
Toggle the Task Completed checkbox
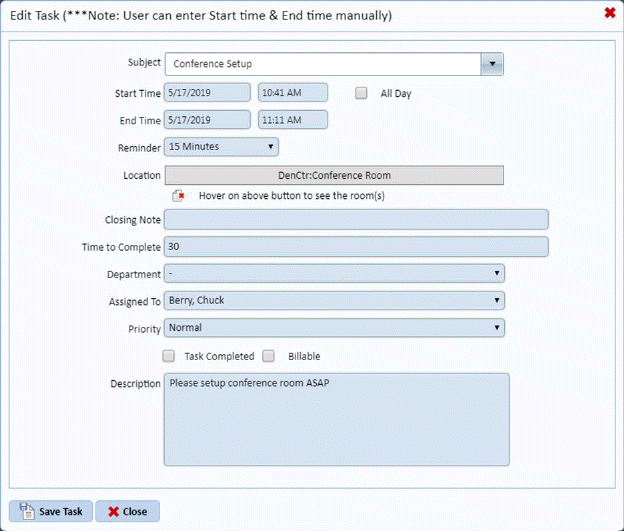[169, 355]
